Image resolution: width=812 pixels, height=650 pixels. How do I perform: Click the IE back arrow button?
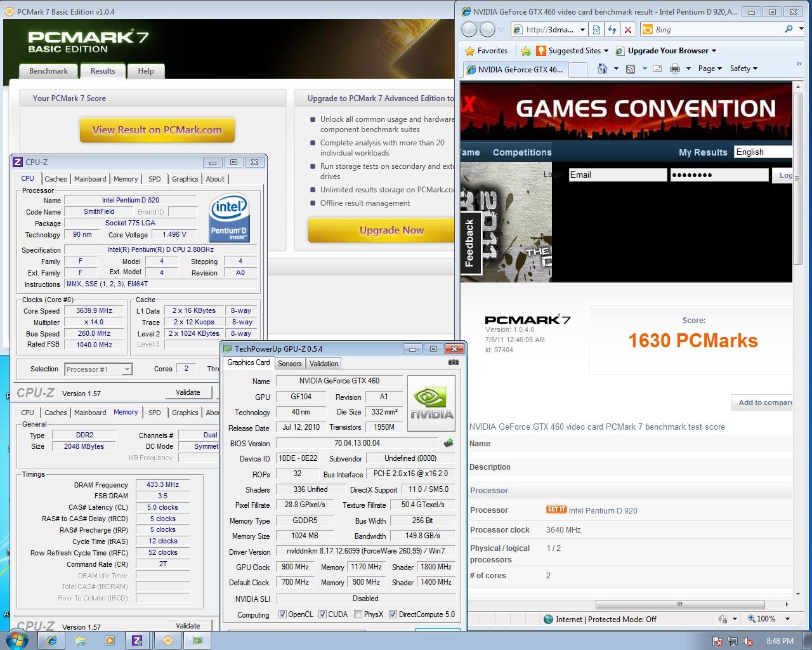tap(469, 29)
